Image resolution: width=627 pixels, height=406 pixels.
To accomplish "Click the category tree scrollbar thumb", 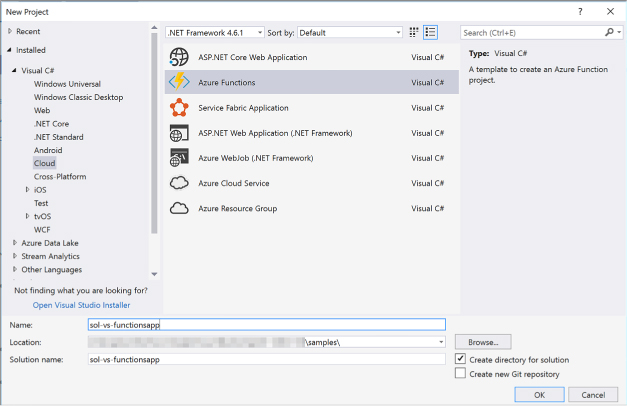I will (154, 133).
